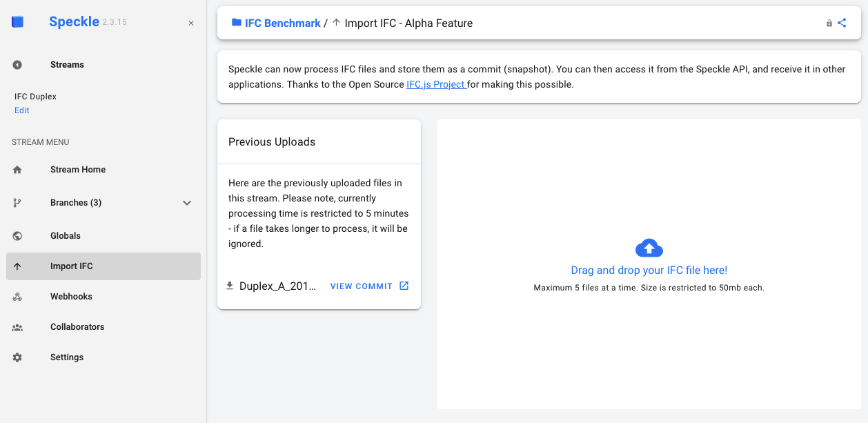Screen dimensions: 868x423
Task: Click the Collaborators people icon
Action: click(x=17, y=326)
